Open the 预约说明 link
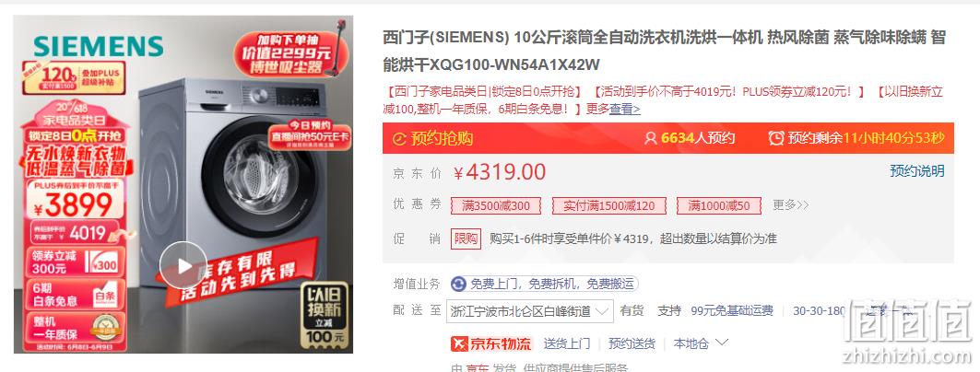The image size is (980, 372). pyautogui.click(x=917, y=171)
